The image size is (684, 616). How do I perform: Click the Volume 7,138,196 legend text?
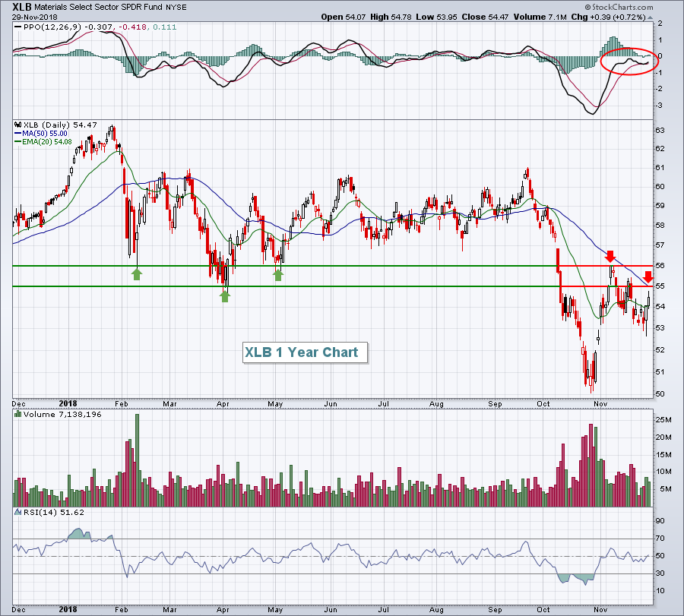(62, 414)
